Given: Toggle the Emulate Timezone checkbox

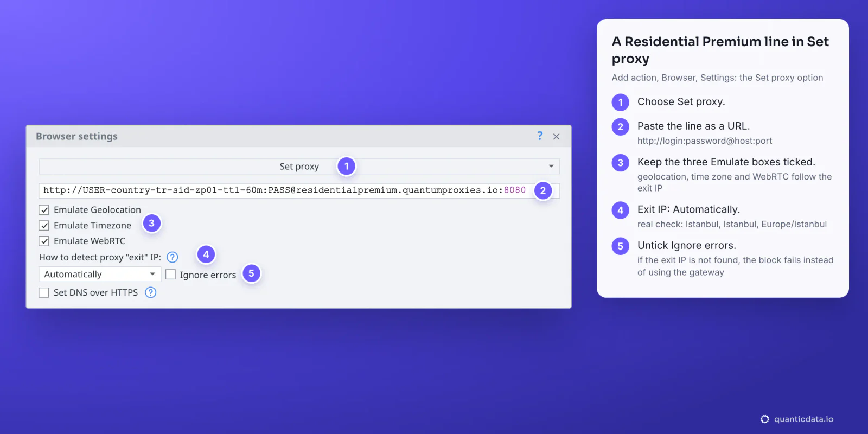Looking at the screenshot, I should tap(44, 226).
